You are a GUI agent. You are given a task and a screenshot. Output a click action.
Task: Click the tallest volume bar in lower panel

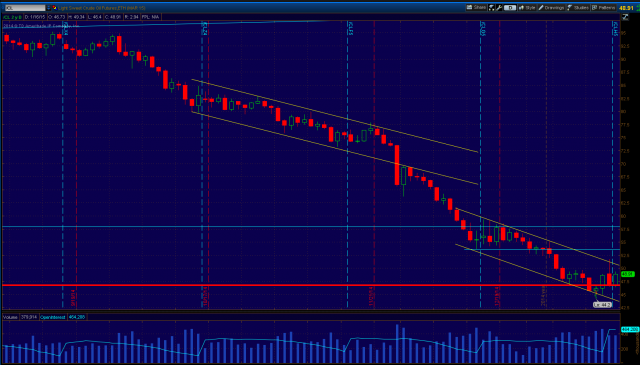click(x=397, y=344)
